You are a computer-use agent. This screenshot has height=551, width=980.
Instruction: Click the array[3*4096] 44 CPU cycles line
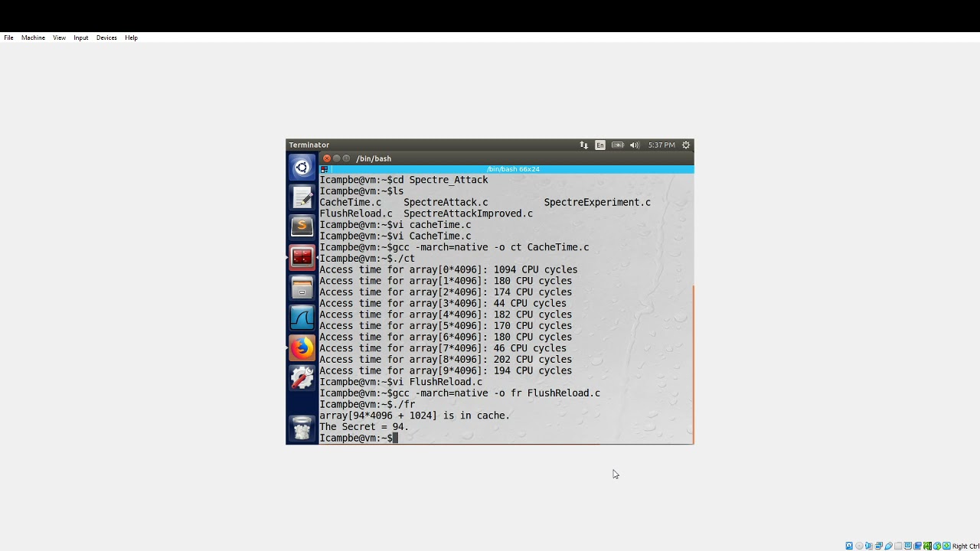point(443,303)
